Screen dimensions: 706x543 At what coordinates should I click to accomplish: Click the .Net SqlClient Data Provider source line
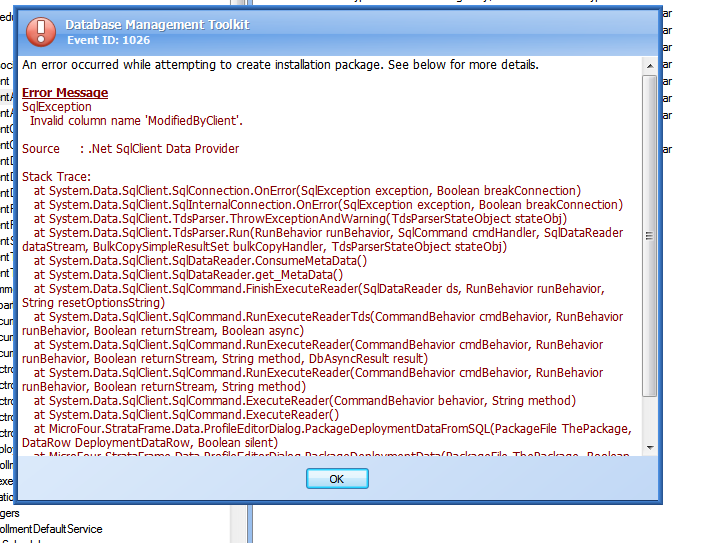pyautogui.click(x=131, y=149)
